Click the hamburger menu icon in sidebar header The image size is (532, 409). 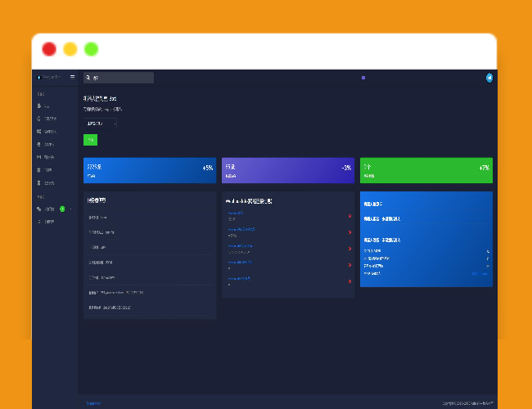pyautogui.click(x=72, y=77)
